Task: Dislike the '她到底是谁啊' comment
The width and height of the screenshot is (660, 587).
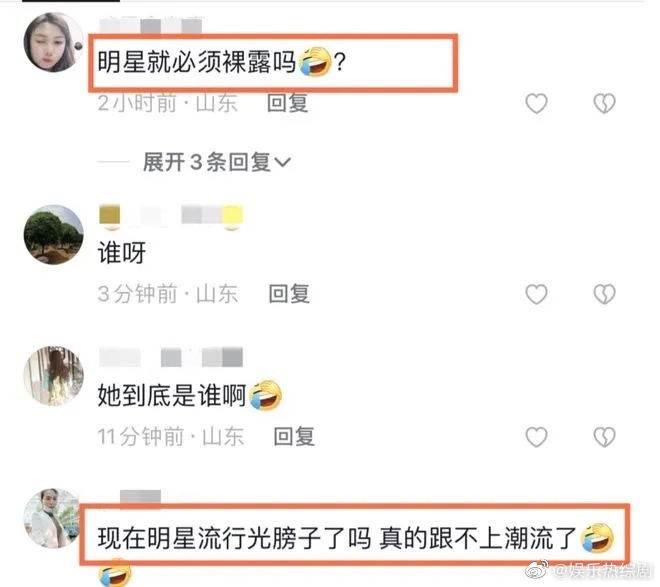Action: coord(604,436)
